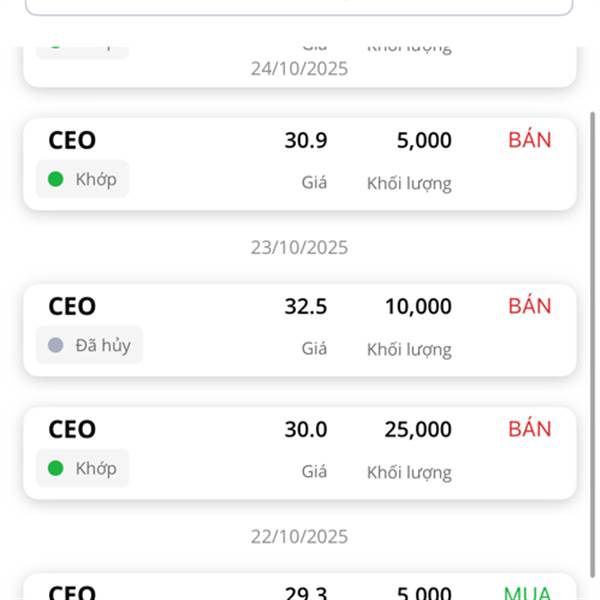Viewport: 600px width, 600px height.
Task: Open the CEO ticker priced at 32.5
Action: click(x=72, y=307)
